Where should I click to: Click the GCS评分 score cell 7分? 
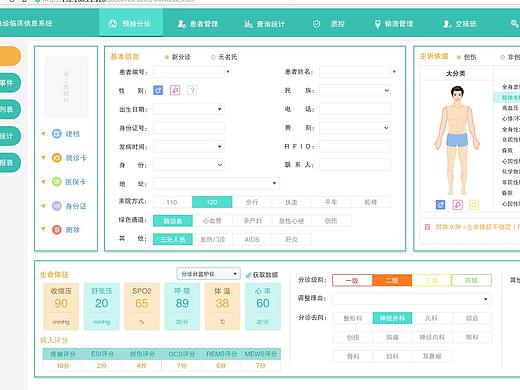182,366
